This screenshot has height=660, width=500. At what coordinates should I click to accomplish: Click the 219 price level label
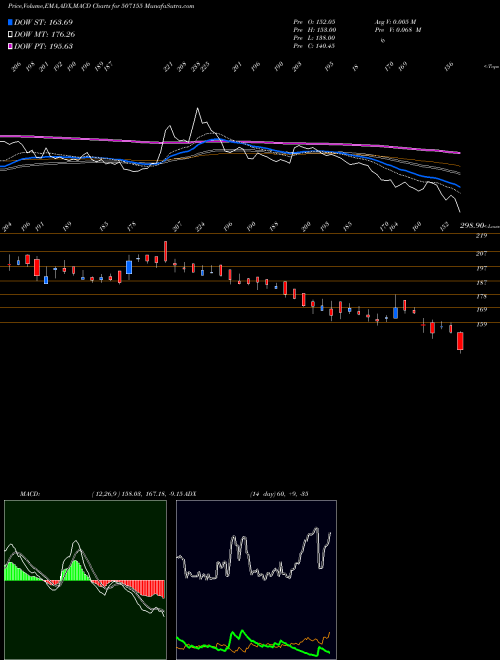[x=481, y=236]
